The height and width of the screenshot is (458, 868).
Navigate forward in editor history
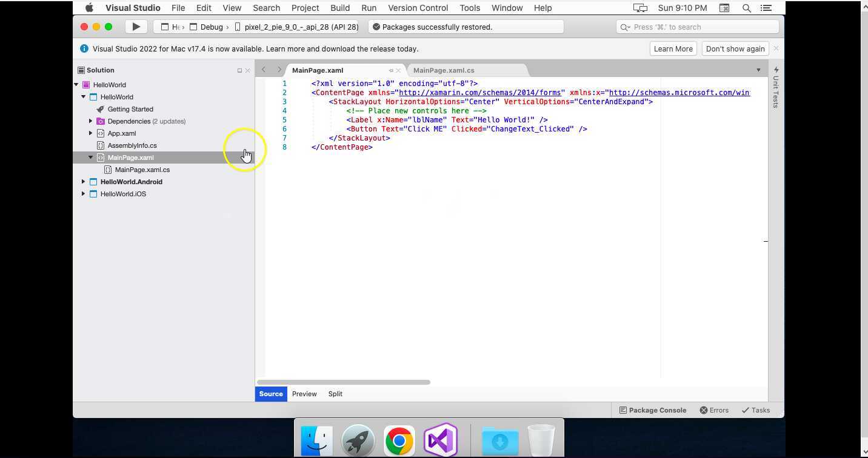279,70
